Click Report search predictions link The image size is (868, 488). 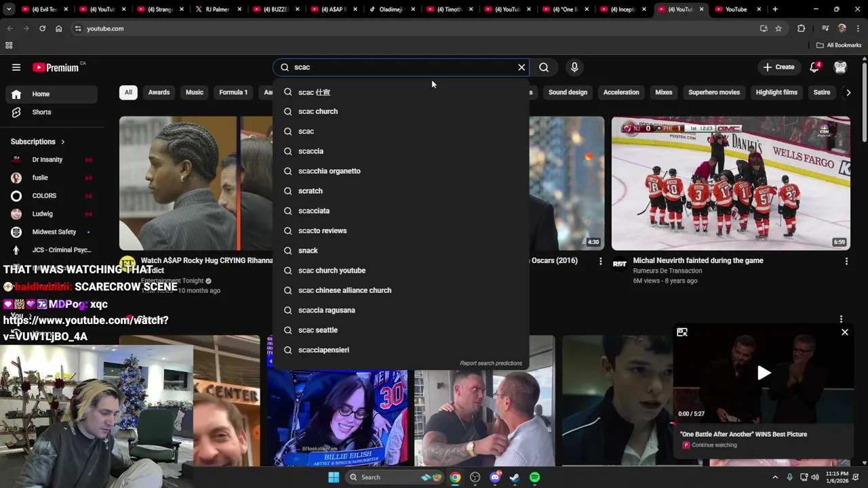[x=491, y=363]
